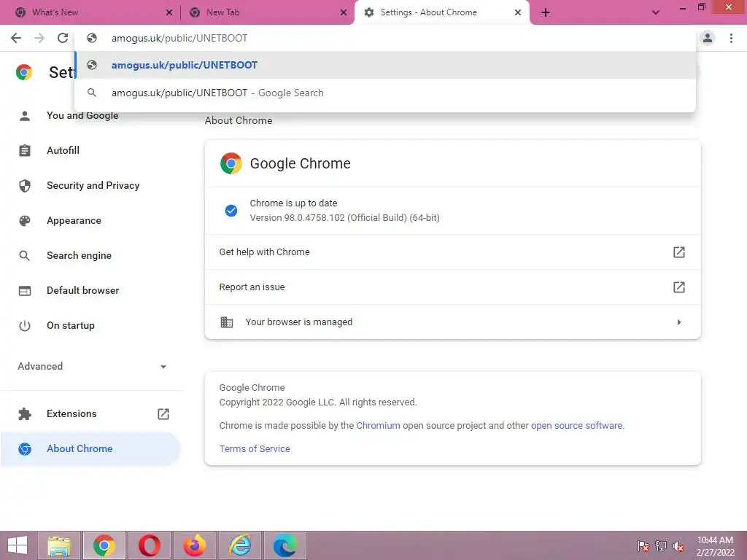747x560 pixels.
Task: Open Security and Privacy settings
Action: click(93, 186)
